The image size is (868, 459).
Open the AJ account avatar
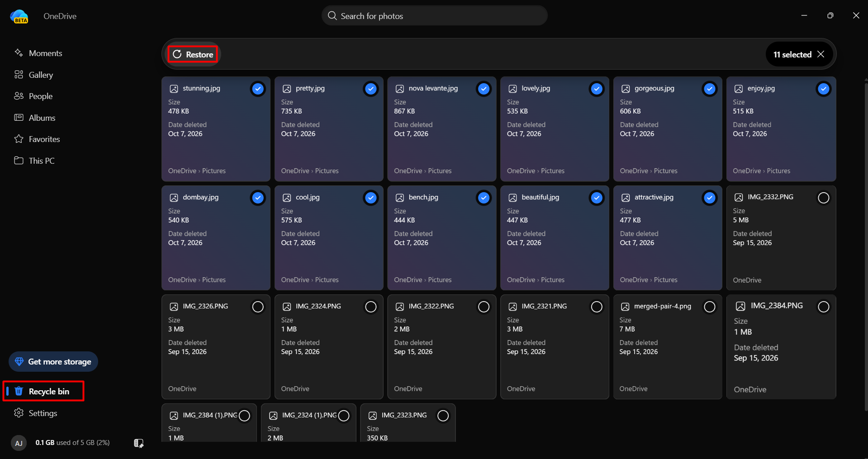[x=19, y=443]
